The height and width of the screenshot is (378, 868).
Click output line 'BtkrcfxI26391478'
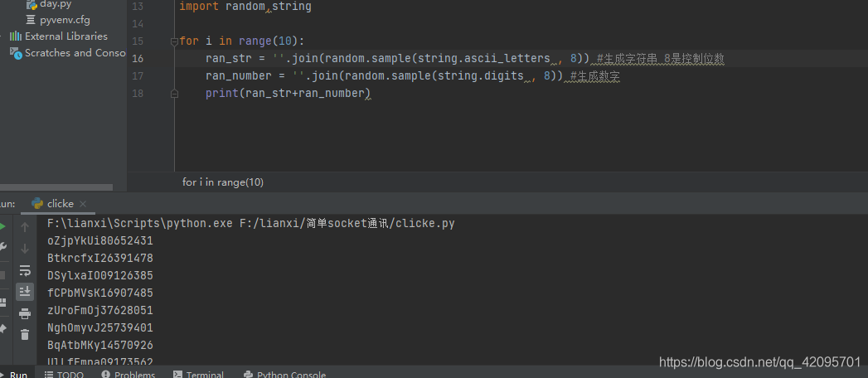click(x=100, y=258)
